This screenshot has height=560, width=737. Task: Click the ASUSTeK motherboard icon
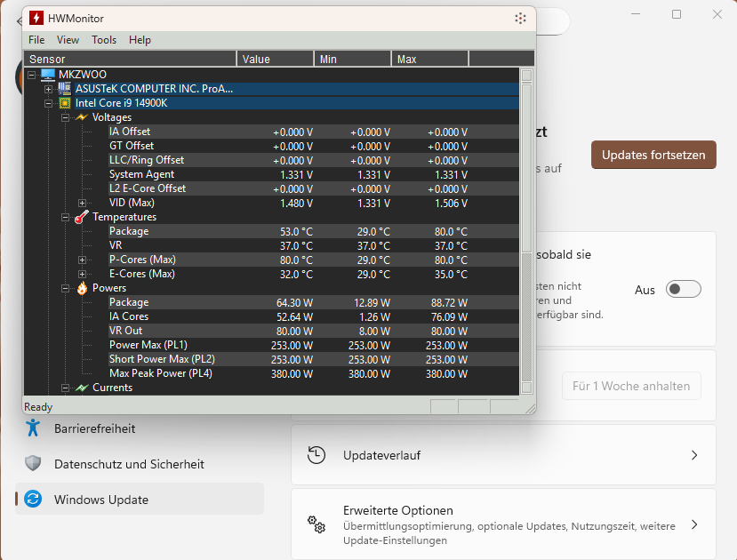[x=64, y=89]
